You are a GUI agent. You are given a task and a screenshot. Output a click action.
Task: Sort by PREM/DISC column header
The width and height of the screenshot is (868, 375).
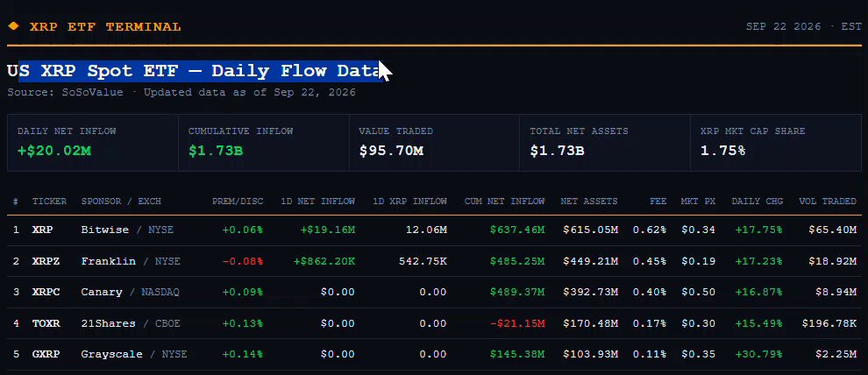click(238, 202)
